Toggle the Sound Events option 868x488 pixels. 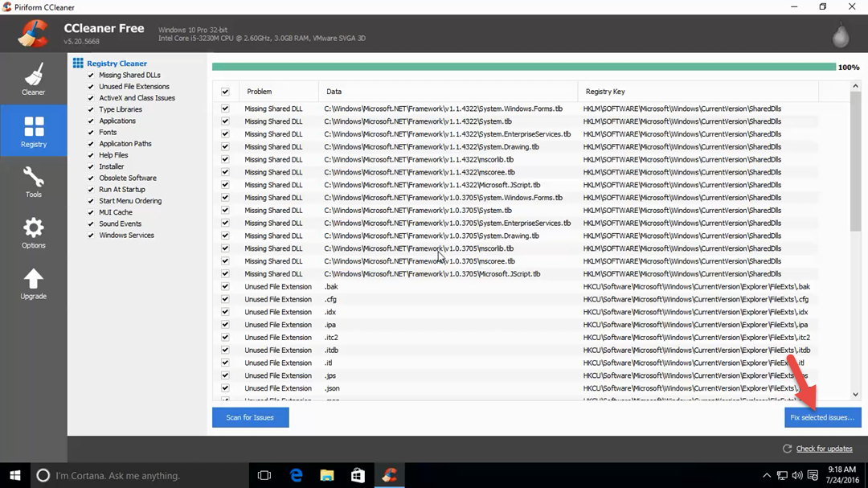(x=91, y=223)
